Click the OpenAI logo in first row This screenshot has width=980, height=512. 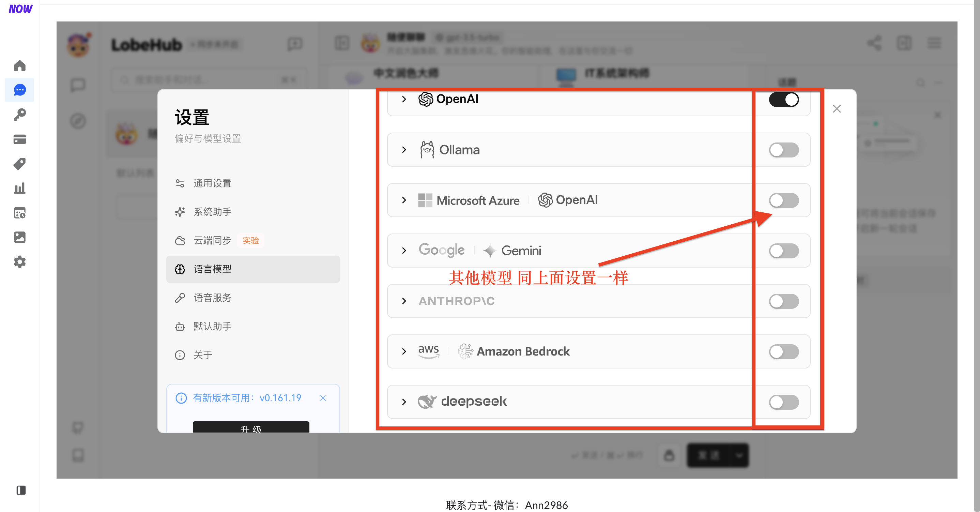pyautogui.click(x=448, y=99)
